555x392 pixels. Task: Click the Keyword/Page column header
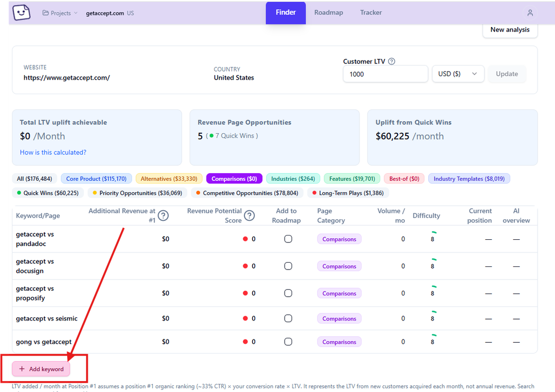pos(38,215)
